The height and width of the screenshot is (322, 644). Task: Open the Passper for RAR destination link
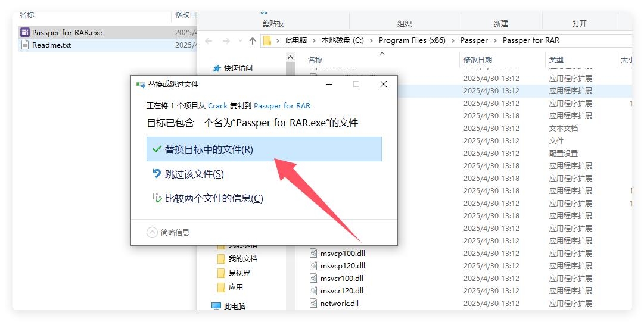click(282, 106)
